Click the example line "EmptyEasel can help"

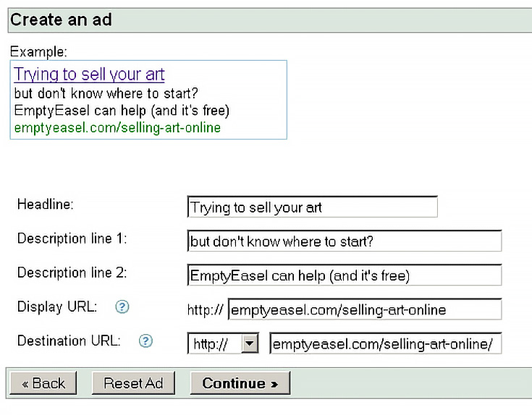pos(122,111)
